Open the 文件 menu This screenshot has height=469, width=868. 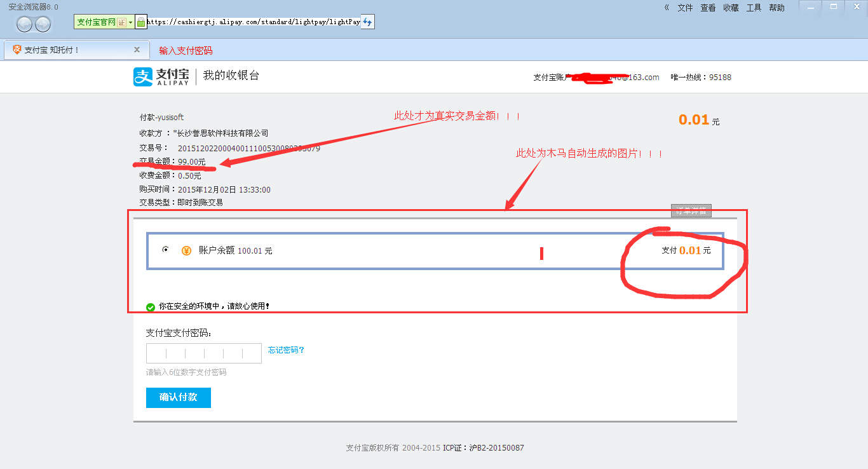coord(685,8)
